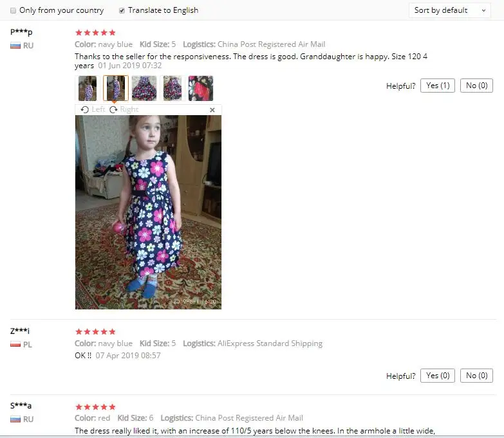Click the five-star rating in Z***i's review

click(x=95, y=331)
